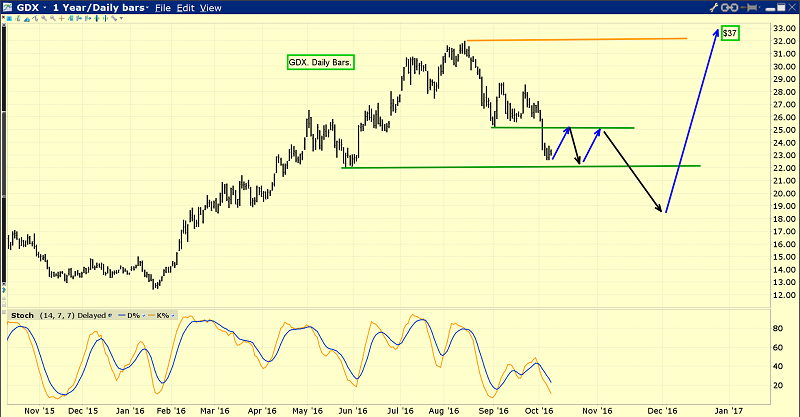Click the first blue arrow bar icon
The height and width of the screenshot is (417, 800).
(x=79, y=18)
